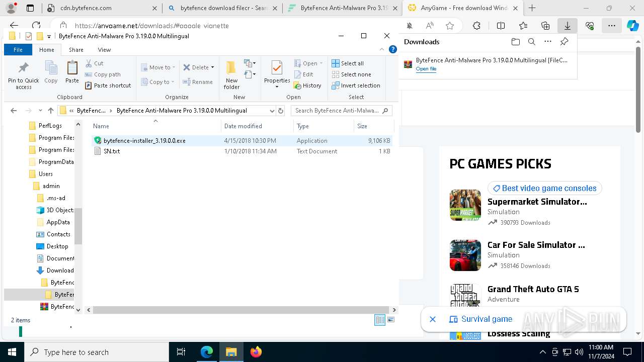The width and height of the screenshot is (644, 362).
Task: Select Contacts in navigation tree
Action: [x=58, y=234]
